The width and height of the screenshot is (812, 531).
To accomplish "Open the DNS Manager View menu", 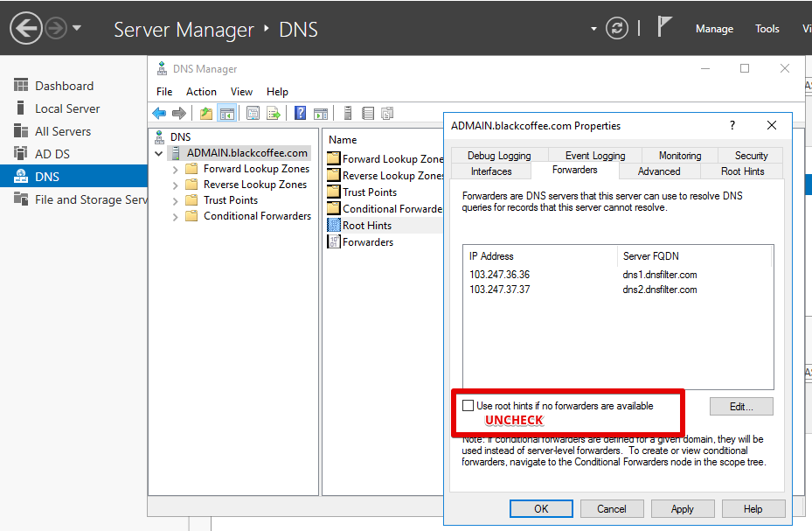I will tap(241, 92).
